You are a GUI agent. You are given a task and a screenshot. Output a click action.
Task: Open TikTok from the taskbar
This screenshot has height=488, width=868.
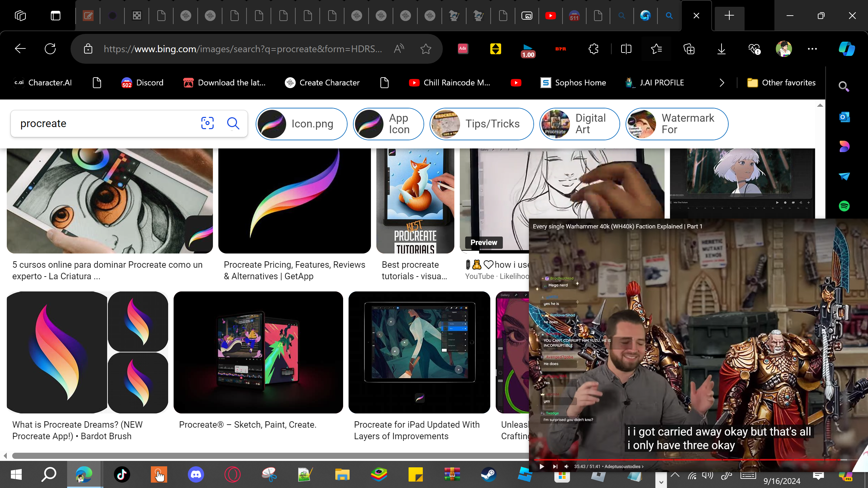(x=122, y=474)
